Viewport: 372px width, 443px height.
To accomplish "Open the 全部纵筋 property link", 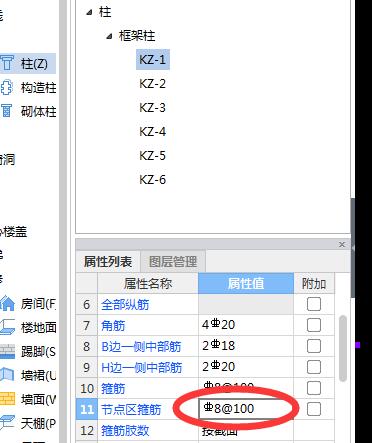I will [x=125, y=305].
